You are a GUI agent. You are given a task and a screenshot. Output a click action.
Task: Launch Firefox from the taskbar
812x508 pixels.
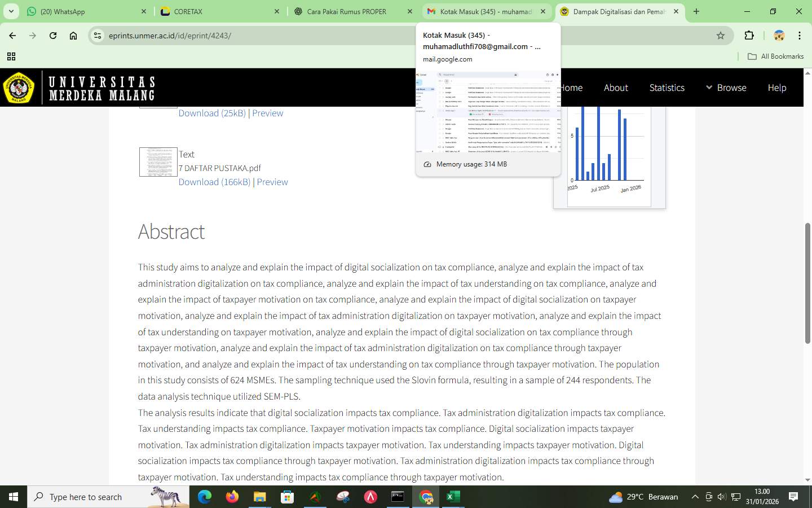coord(231,497)
